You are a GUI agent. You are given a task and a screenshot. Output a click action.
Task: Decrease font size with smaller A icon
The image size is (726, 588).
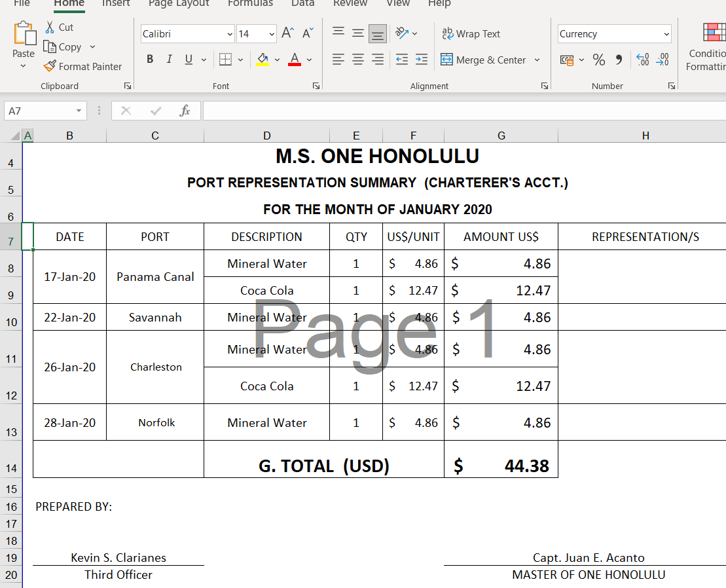308,33
